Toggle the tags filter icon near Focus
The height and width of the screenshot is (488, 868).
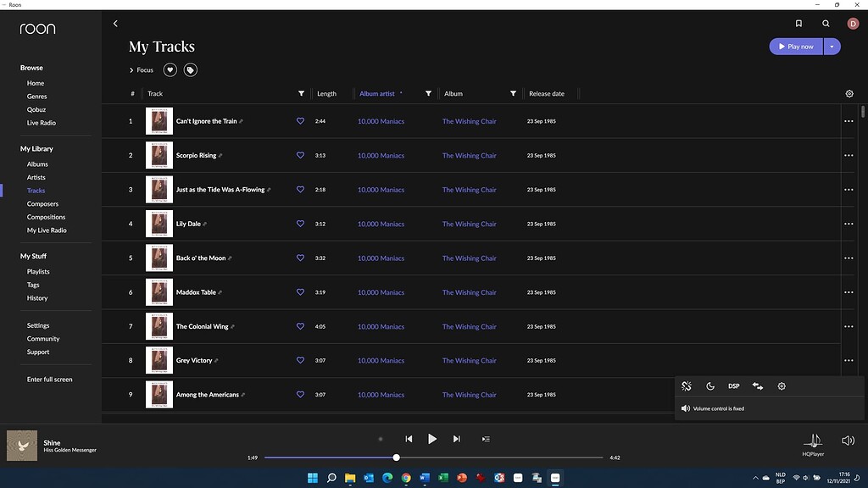(x=190, y=69)
